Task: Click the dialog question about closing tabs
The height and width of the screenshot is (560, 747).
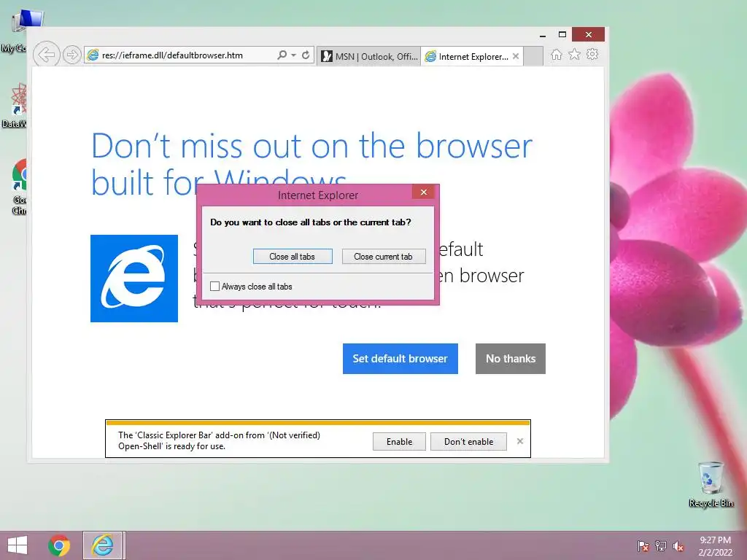Action: pyautogui.click(x=311, y=222)
